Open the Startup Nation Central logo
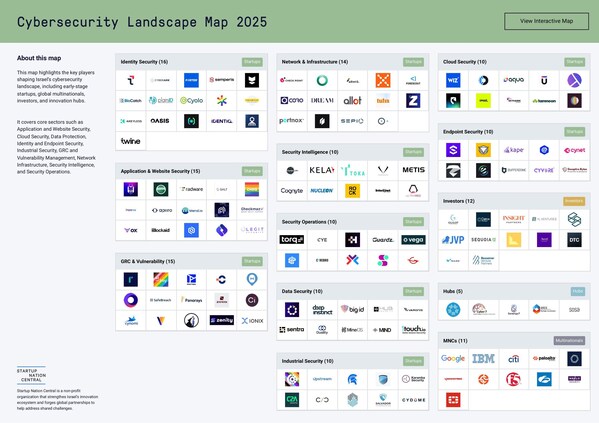The width and height of the screenshot is (599, 423). tap(31, 375)
